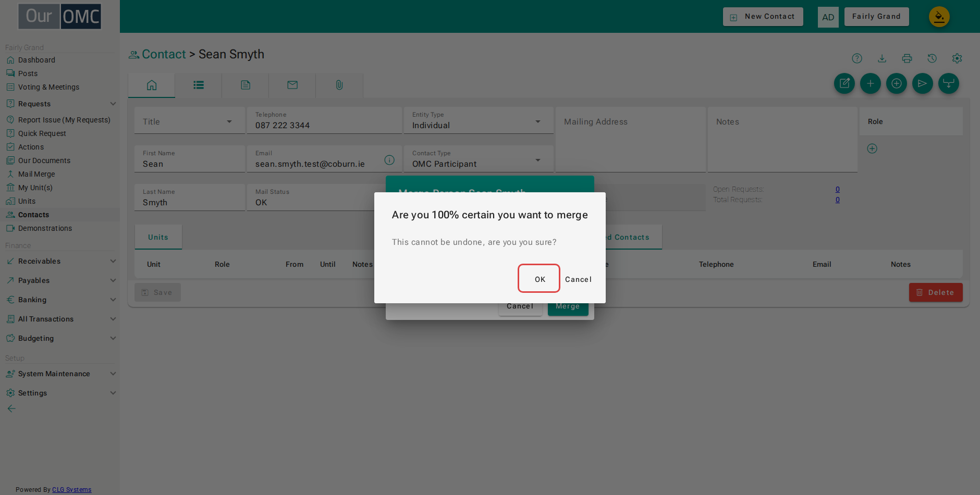Open the history clock icon
The height and width of the screenshot is (495, 980).
point(932,58)
